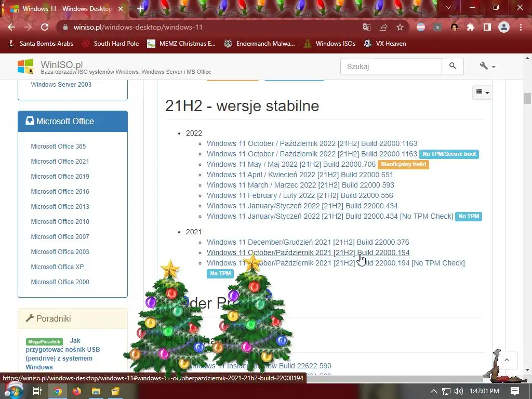This screenshot has height=399, width=532.
Task: Open Santa Bombs Arabs bookmark
Action: click(x=41, y=44)
